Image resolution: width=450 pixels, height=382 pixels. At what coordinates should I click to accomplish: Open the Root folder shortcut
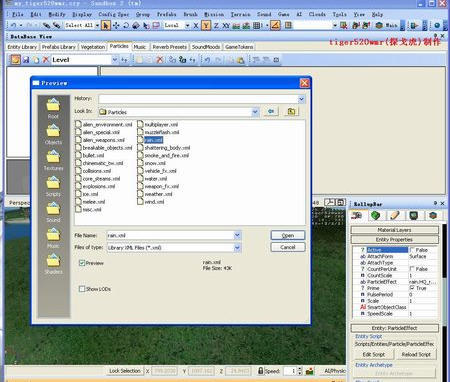click(53, 108)
